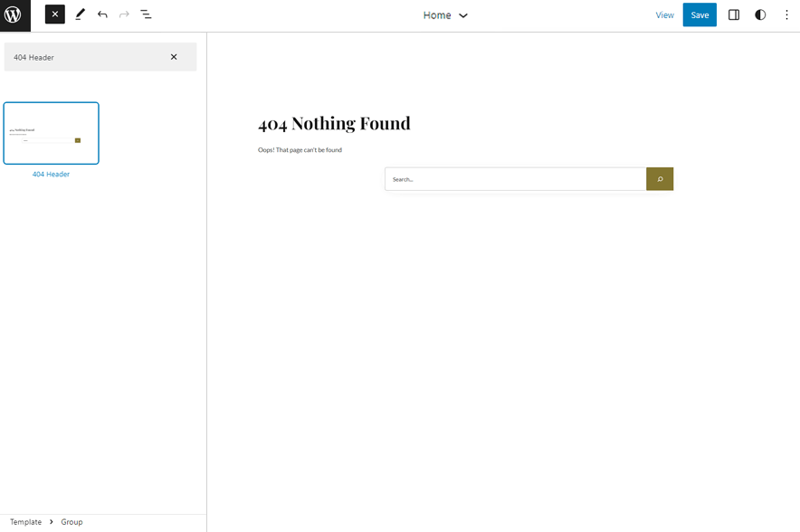
Task: Save the template changes
Action: (700, 15)
